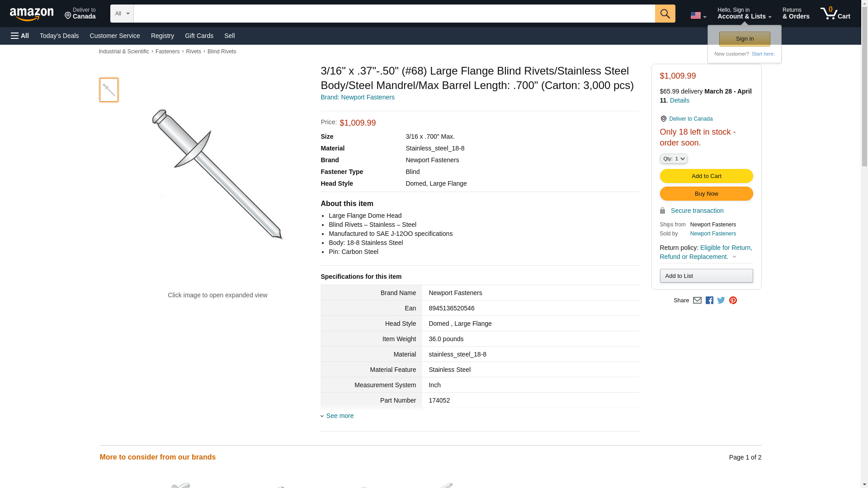Share via email envelope icon
This screenshot has width=868, height=488.
click(x=697, y=300)
